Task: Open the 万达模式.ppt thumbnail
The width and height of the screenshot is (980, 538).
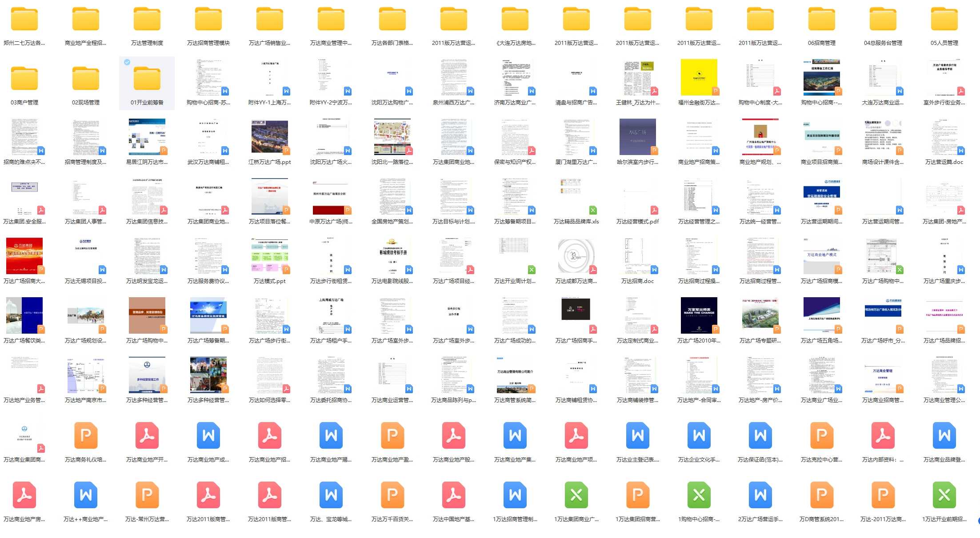Action: (x=270, y=256)
